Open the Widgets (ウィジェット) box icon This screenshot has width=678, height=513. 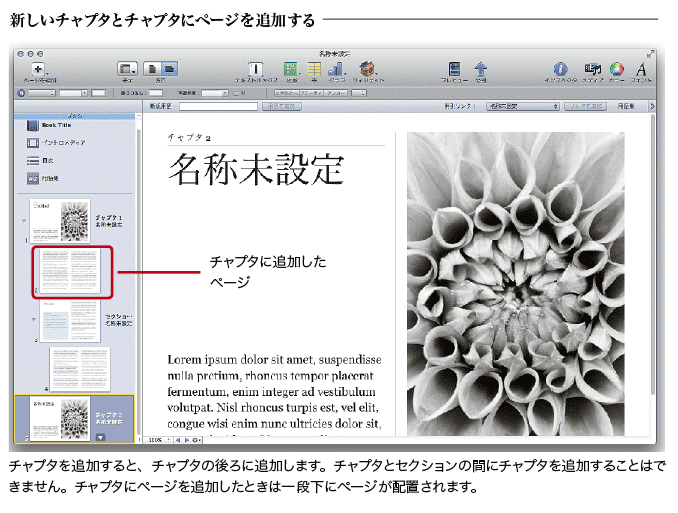367,69
